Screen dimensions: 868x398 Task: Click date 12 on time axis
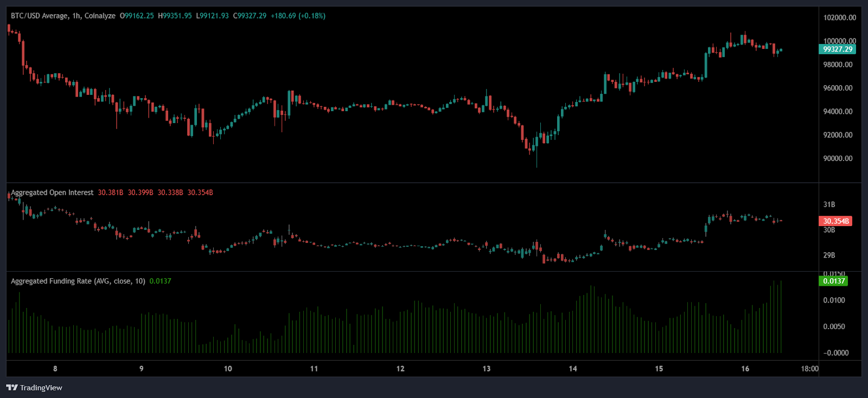400,369
